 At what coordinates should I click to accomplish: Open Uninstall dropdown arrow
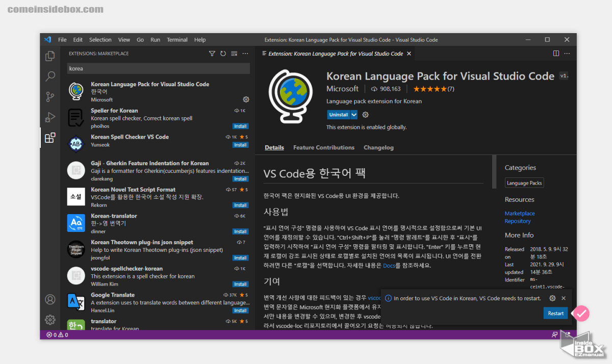354,115
